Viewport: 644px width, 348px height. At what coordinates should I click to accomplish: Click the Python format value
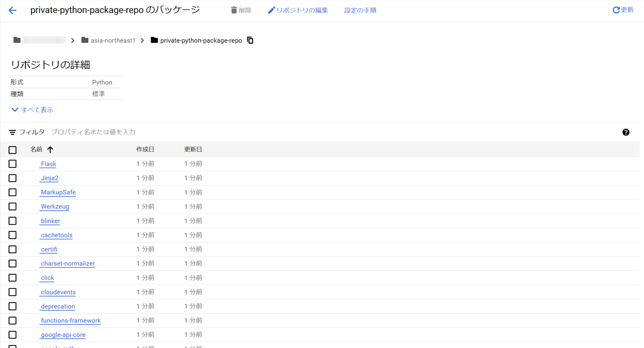(x=102, y=82)
